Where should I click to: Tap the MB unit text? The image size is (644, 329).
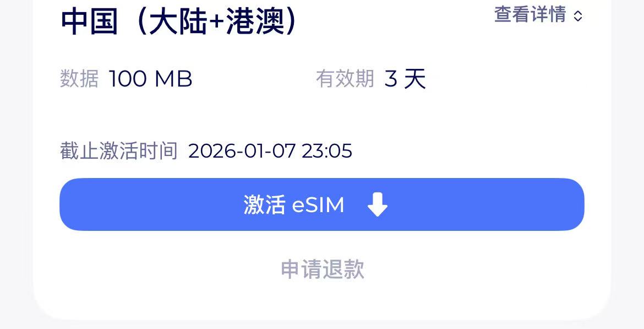(x=173, y=79)
